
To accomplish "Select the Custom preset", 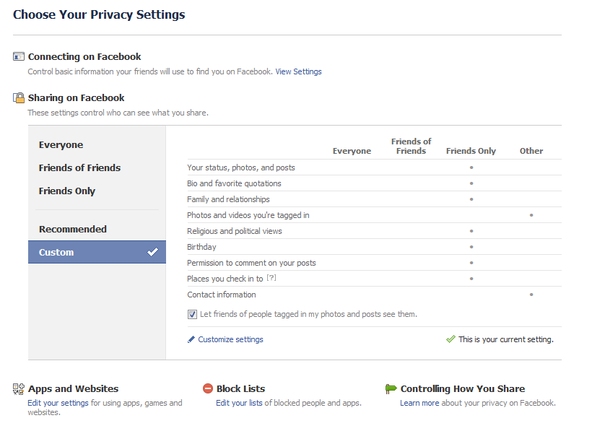I will pos(97,252).
